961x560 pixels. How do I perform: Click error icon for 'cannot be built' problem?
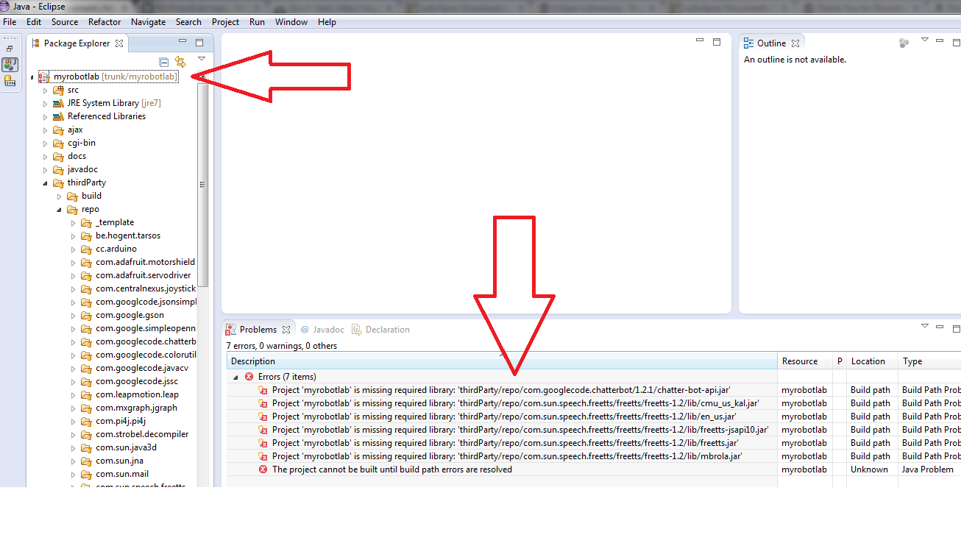click(263, 469)
